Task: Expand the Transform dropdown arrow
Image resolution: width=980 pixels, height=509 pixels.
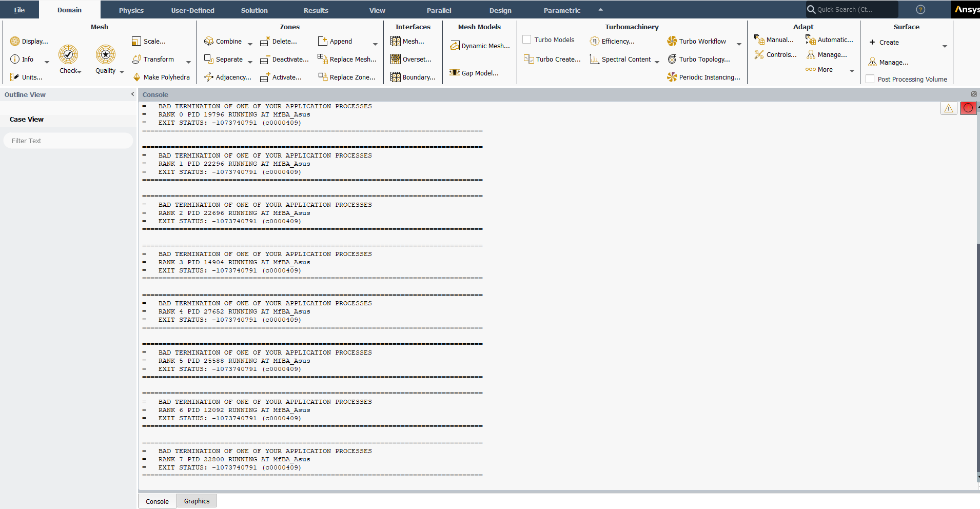Action: point(188,62)
